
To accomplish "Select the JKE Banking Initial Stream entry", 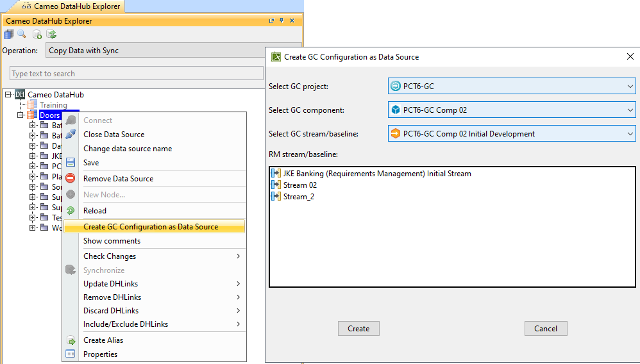I will tap(377, 174).
